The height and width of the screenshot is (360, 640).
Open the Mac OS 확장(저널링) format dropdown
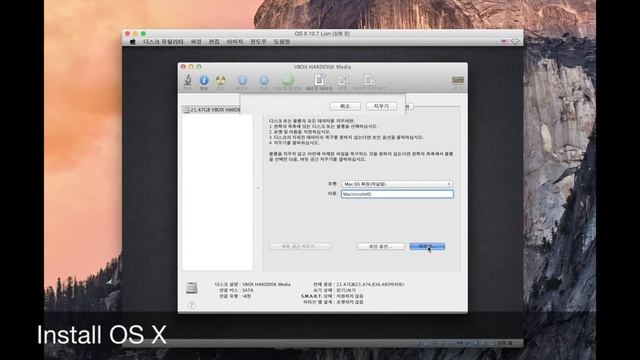(397, 184)
